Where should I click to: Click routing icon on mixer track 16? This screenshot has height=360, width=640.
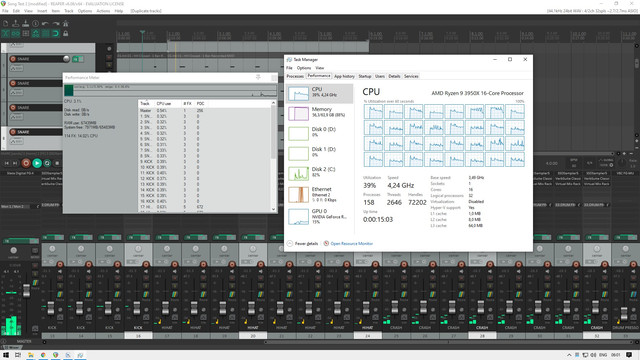pos(146,294)
